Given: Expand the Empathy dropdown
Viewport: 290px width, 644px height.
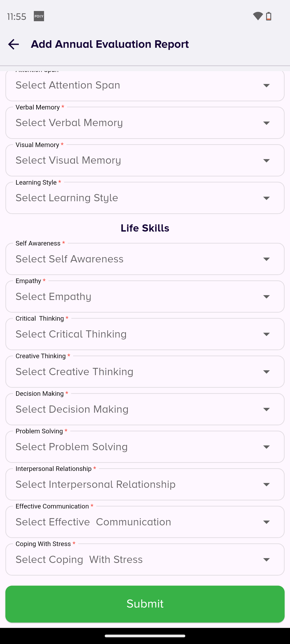Looking at the screenshot, I should [x=145, y=297].
